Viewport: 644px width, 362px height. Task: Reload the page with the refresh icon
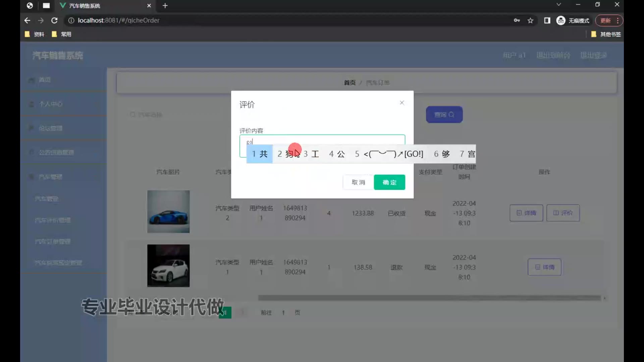pos(54,20)
